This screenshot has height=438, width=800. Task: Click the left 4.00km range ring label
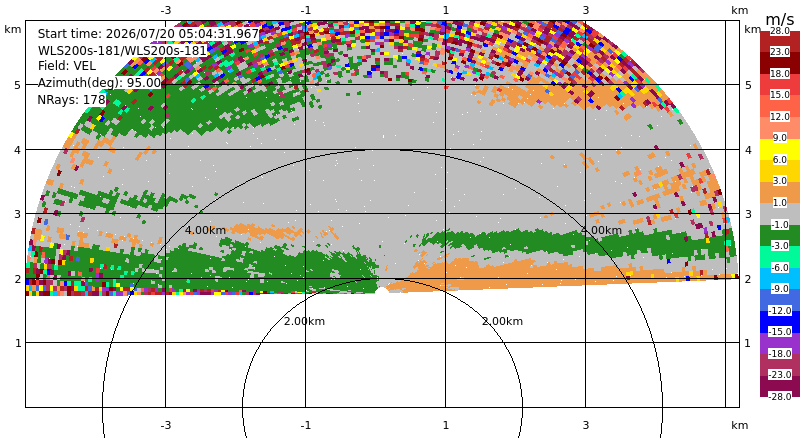pos(205,230)
